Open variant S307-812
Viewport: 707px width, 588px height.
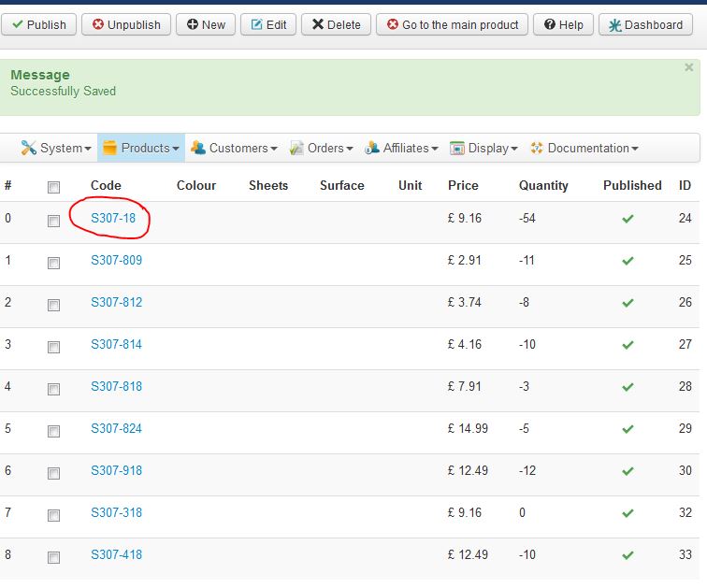116,302
